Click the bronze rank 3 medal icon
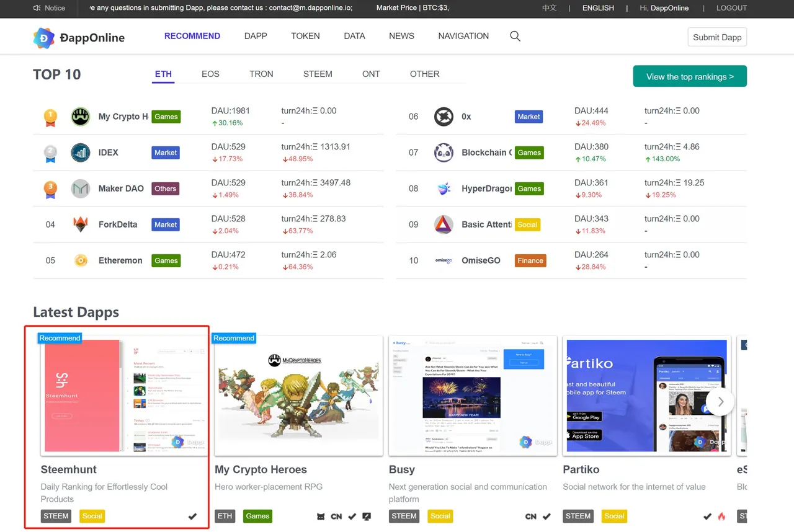 [x=50, y=189]
